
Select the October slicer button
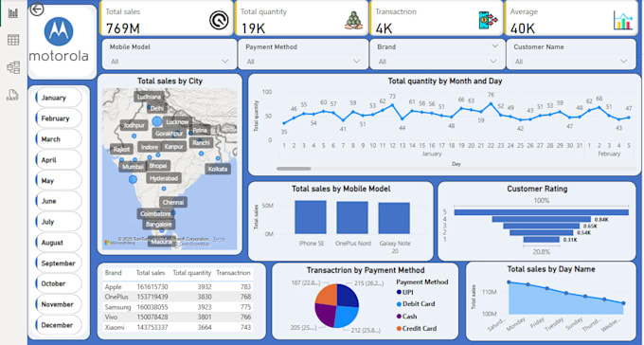pos(59,283)
